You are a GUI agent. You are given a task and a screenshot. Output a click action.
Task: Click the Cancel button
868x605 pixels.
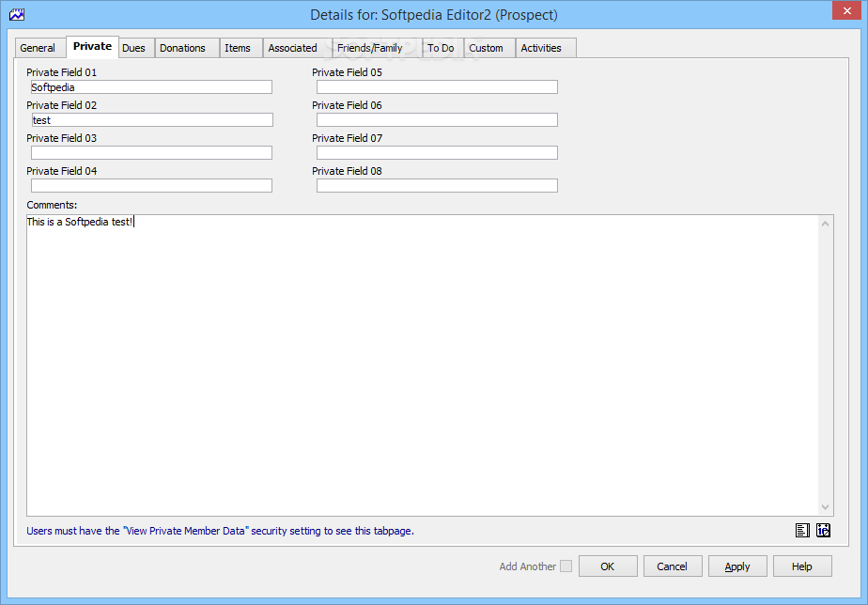point(673,566)
